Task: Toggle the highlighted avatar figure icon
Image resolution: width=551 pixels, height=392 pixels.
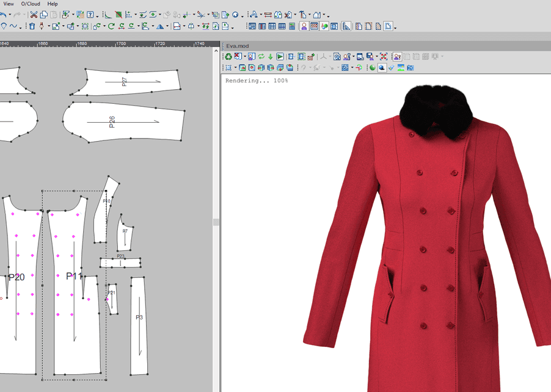Action: tap(303, 26)
